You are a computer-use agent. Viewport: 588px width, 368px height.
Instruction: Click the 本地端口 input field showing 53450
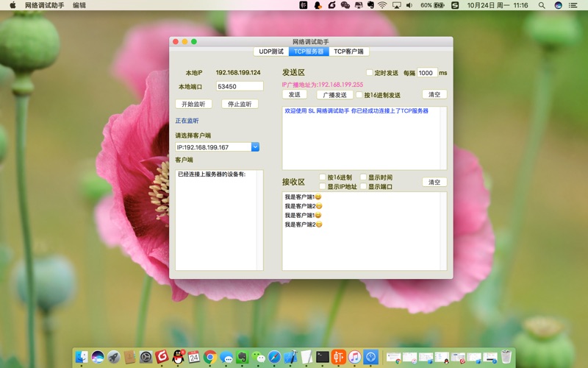(239, 86)
